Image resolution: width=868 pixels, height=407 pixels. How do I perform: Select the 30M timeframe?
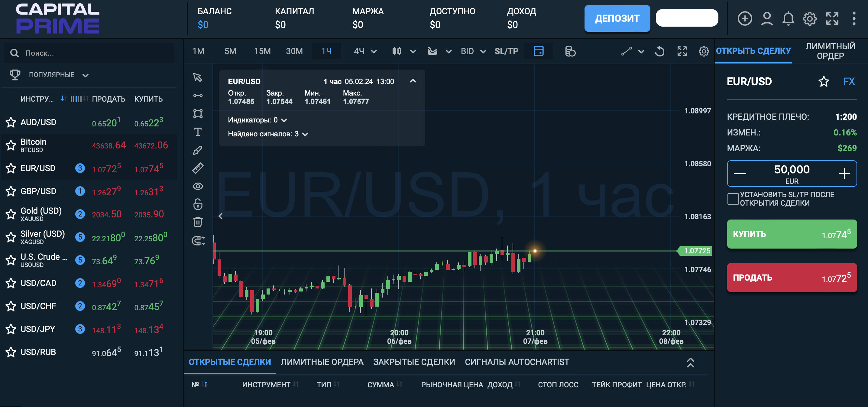pyautogui.click(x=294, y=51)
